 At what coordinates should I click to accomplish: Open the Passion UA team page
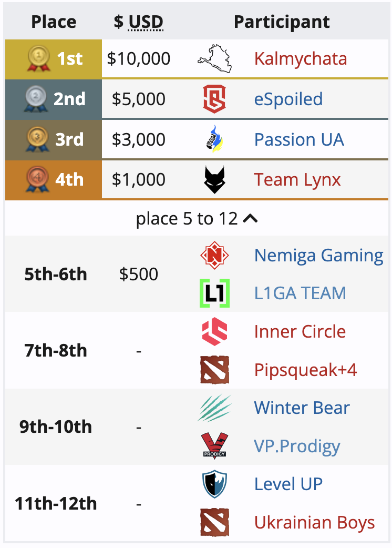click(299, 140)
